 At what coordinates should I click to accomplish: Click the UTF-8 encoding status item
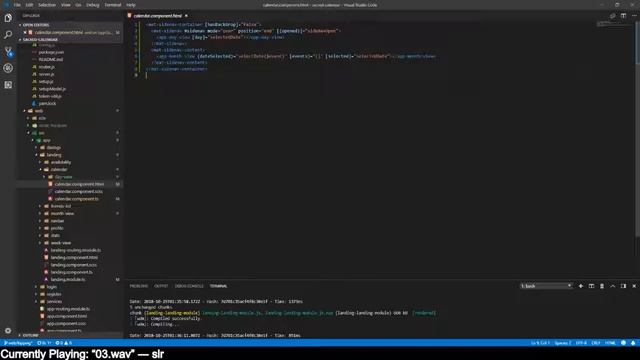pyautogui.click(x=581, y=343)
